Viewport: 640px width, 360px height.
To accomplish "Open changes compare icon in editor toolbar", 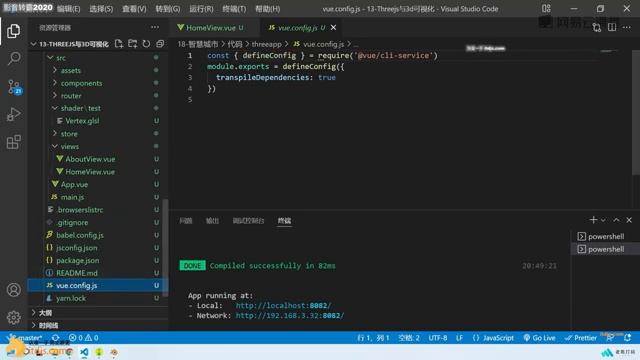I will [x=597, y=27].
